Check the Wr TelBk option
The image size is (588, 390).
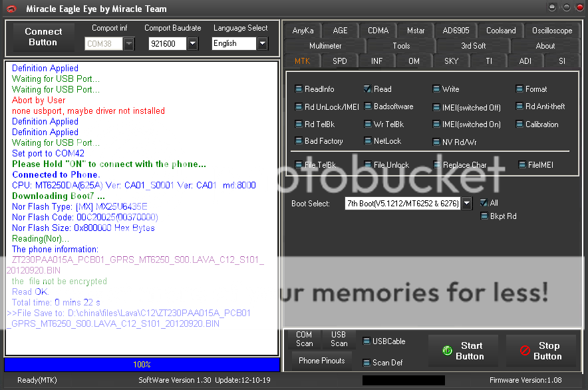tap(367, 124)
